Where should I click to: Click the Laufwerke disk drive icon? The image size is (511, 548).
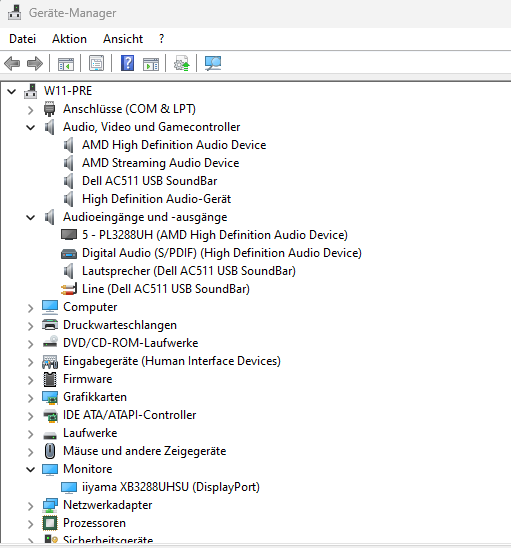(50, 435)
